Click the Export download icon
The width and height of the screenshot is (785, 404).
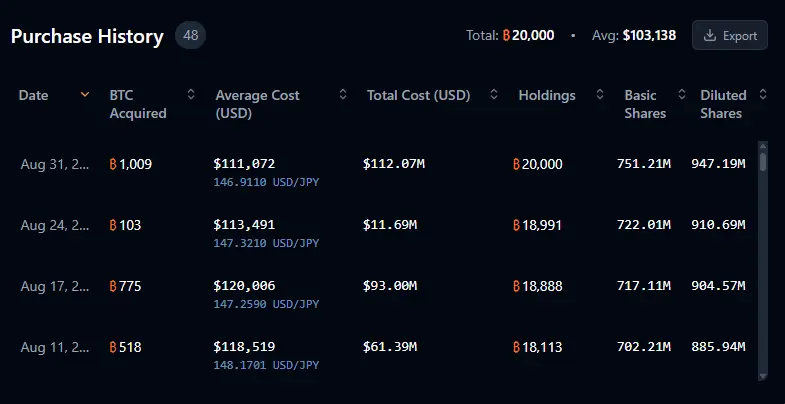click(710, 36)
